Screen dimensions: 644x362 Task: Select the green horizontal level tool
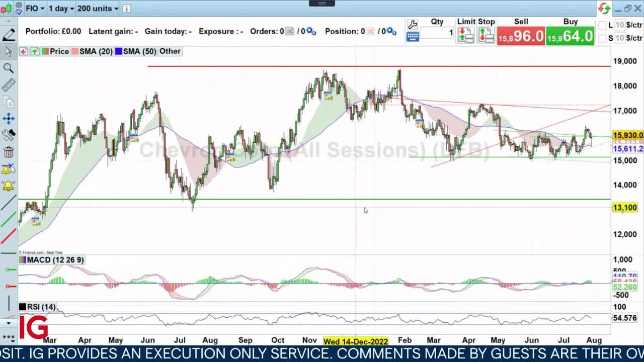10,270
